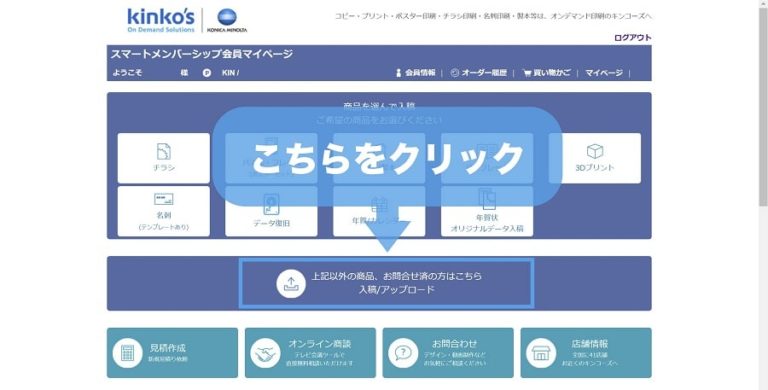Go to マイページ in the navigation bar
The height and width of the screenshot is (390, 768).
(x=604, y=73)
